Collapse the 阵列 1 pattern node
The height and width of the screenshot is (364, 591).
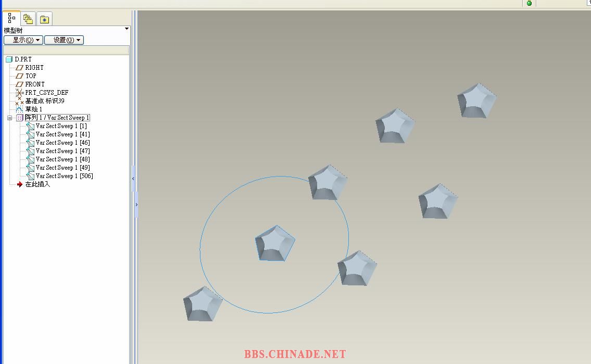10,118
